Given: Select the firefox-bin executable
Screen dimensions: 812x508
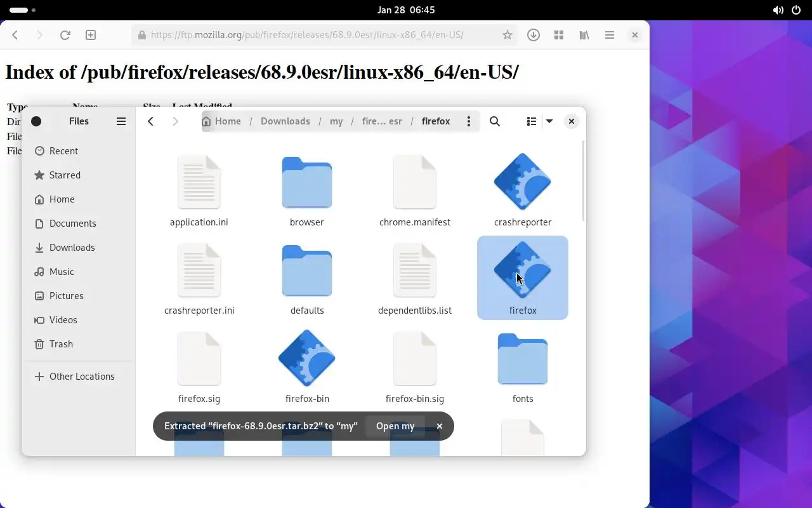Looking at the screenshot, I should tap(307, 366).
